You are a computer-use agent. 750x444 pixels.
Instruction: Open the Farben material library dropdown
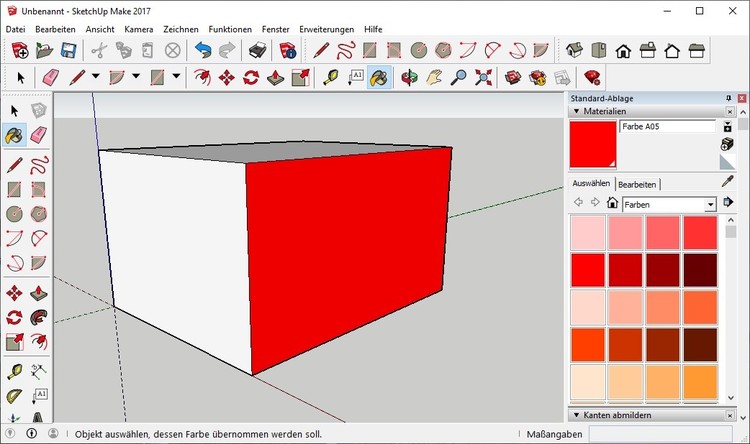[x=710, y=204]
